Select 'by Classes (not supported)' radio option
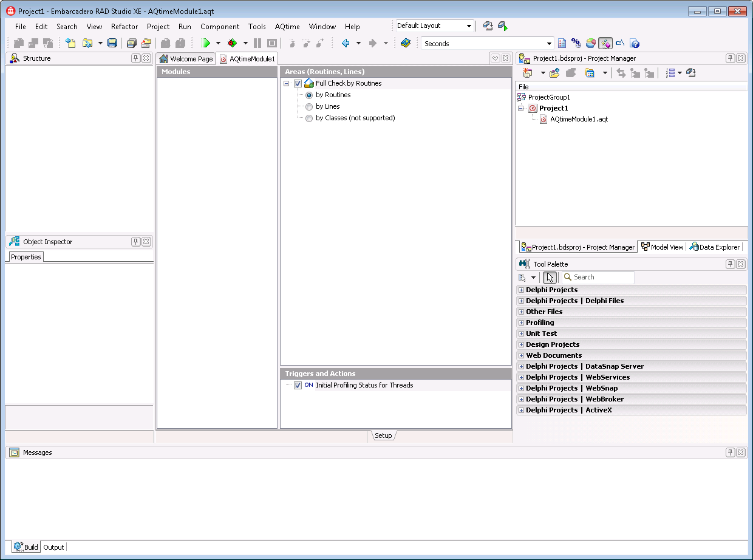This screenshot has width=753, height=560. 309,118
